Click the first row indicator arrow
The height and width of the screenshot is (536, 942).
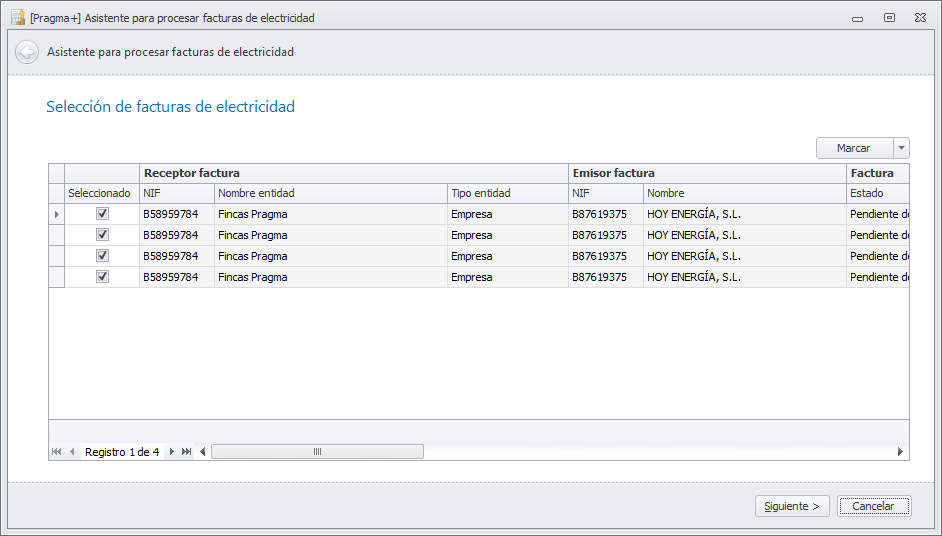pos(56,214)
